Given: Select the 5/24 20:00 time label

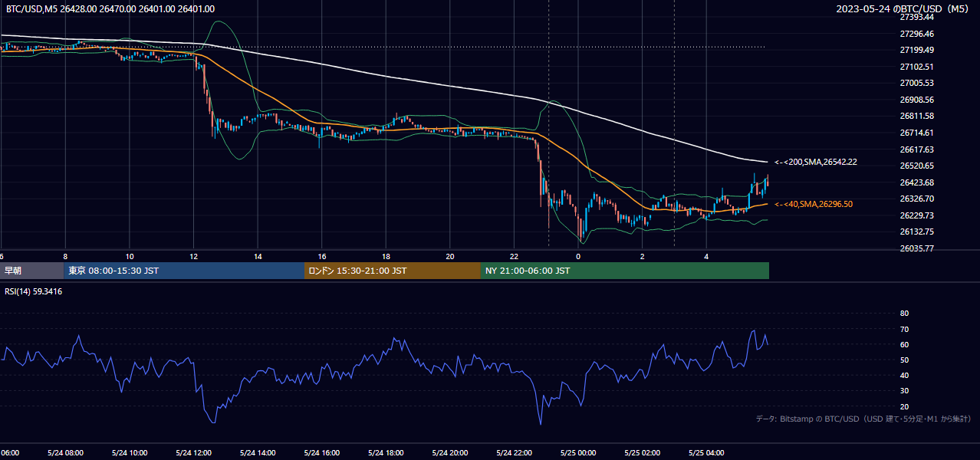Looking at the screenshot, I should 450,453.
